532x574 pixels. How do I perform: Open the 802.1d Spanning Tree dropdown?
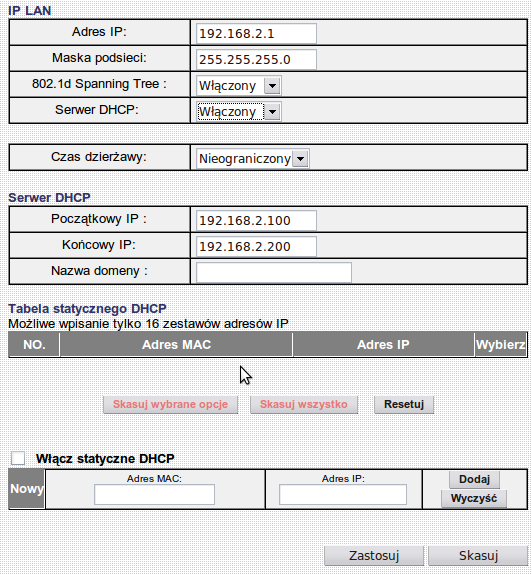pos(239,86)
